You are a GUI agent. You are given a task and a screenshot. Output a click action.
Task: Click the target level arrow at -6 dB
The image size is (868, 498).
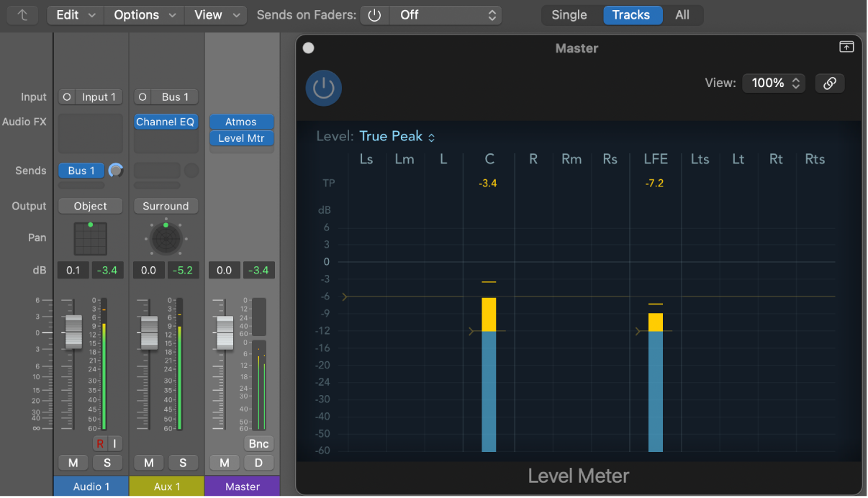click(x=345, y=296)
